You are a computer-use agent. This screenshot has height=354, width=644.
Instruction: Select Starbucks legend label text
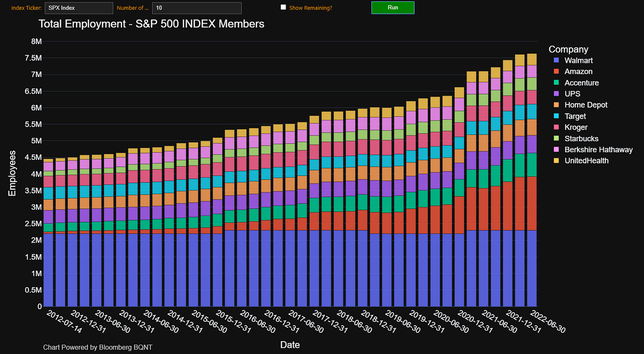point(582,139)
